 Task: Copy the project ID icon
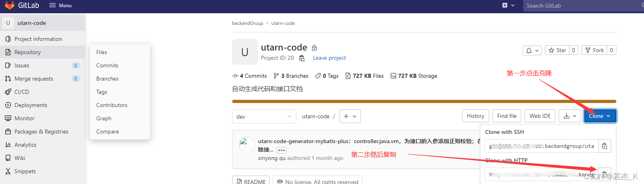[302, 58]
